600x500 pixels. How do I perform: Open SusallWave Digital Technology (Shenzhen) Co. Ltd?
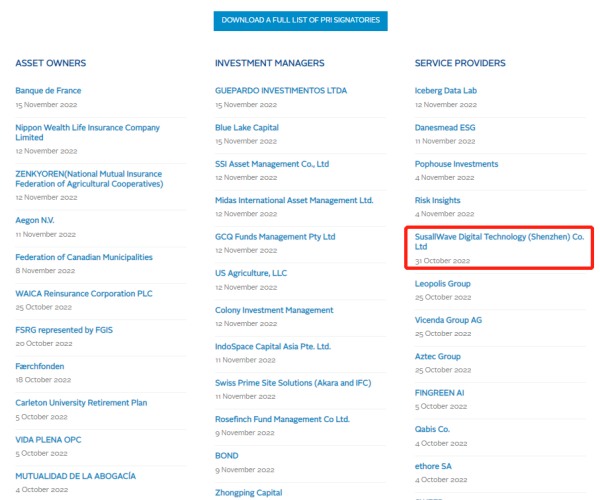[x=499, y=242]
